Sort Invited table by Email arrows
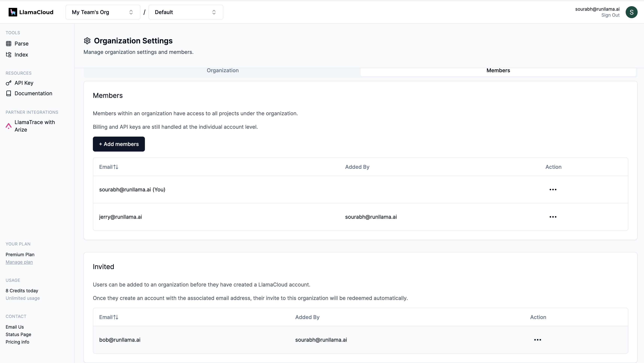Screen dimensions: 644x363 (x=116, y=317)
